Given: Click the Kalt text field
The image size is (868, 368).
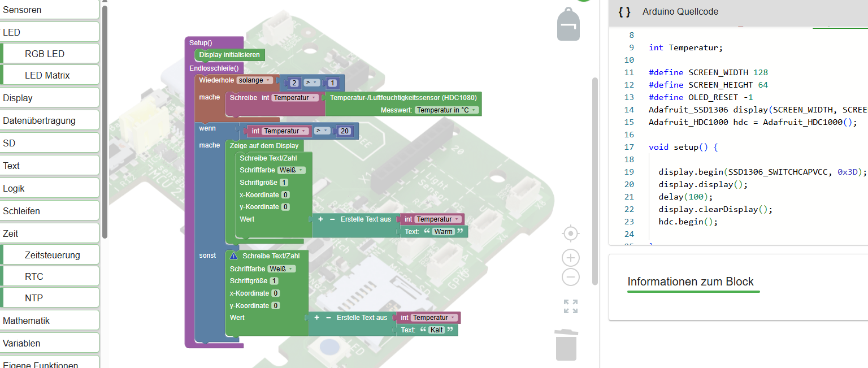Looking at the screenshot, I should pos(437,330).
